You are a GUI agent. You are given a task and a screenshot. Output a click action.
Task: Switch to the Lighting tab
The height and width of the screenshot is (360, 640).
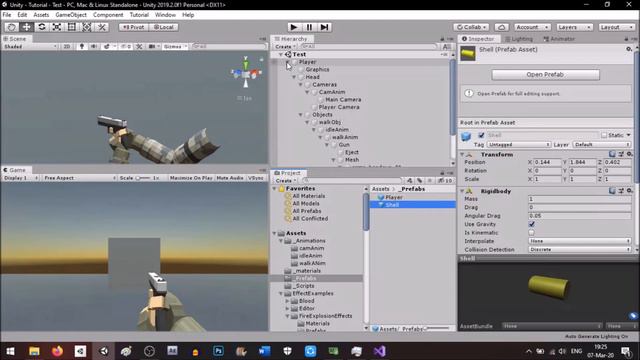click(519, 39)
